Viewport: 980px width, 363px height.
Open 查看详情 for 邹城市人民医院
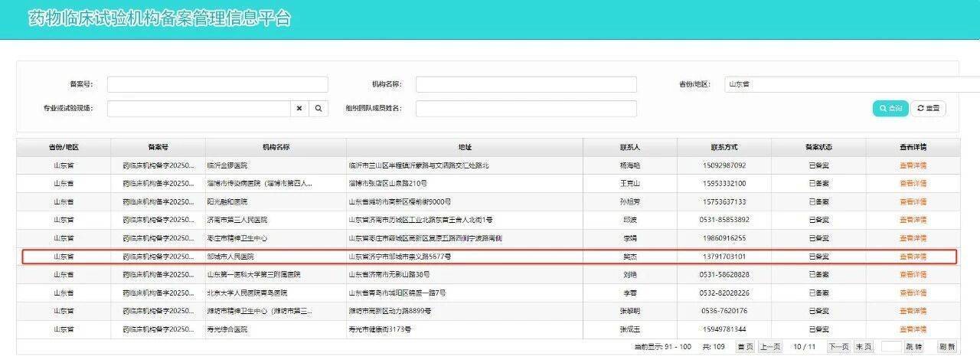click(913, 257)
